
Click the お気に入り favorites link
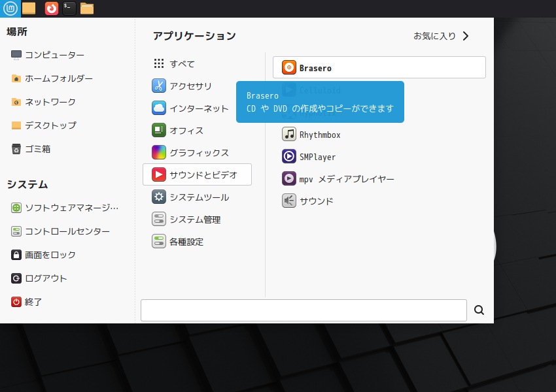(x=435, y=36)
